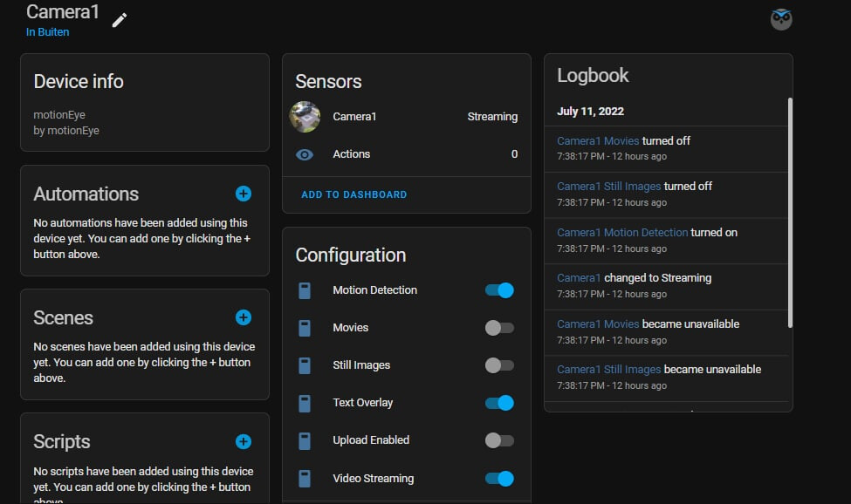
Task: Add a new scene with the plus icon
Action: tap(244, 317)
